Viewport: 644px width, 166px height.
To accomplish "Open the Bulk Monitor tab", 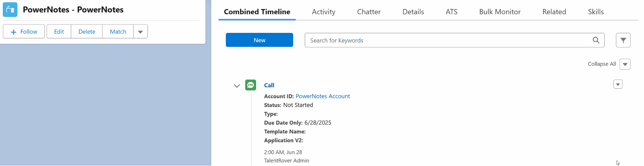I will click(x=500, y=12).
